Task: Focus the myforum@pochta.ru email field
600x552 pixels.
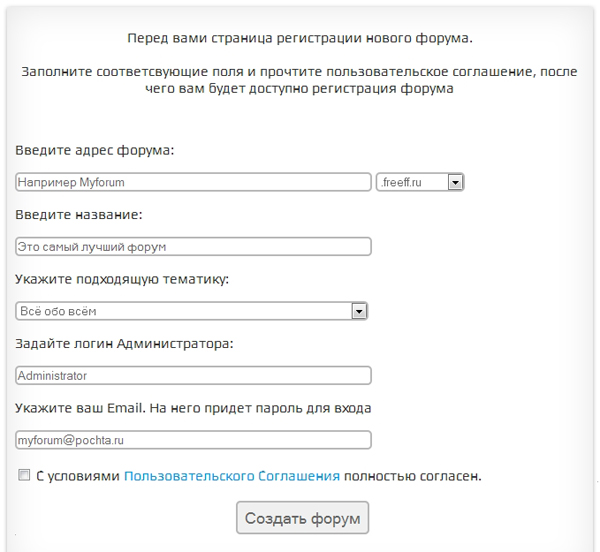Action: coord(193,440)
